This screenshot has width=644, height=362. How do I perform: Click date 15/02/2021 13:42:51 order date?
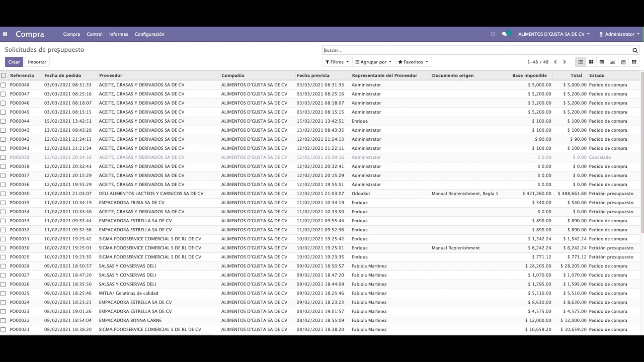(x=68, y=121)
